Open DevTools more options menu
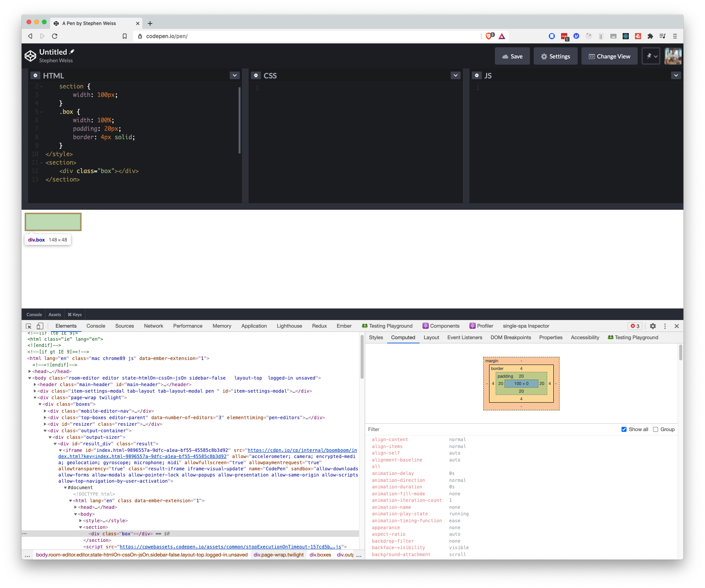705x588 pixels. click(x=665, y=326)
